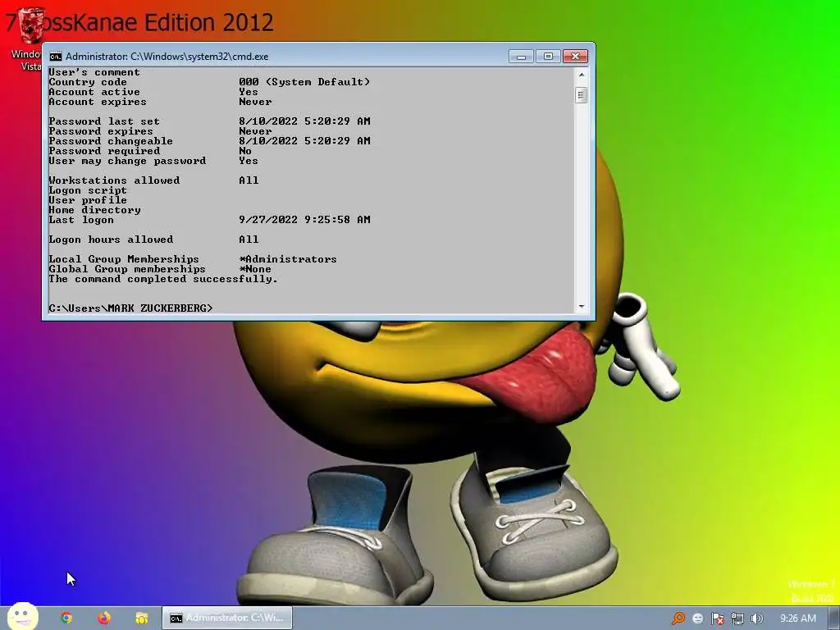Click 'Password changeable' date value
This screenshot has height=630, width=840.
click(x=304, y=141)
